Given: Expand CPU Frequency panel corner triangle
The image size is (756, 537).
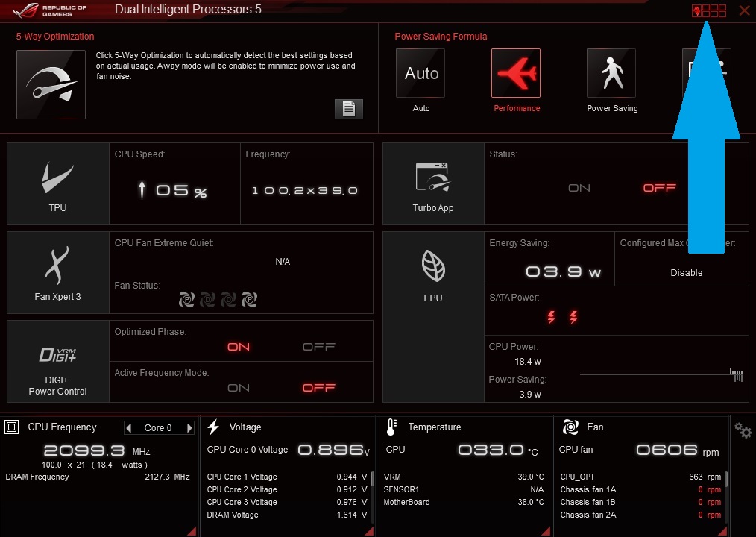Looking at the screenshot, I should pyautogui.click(x=192, y=531).
